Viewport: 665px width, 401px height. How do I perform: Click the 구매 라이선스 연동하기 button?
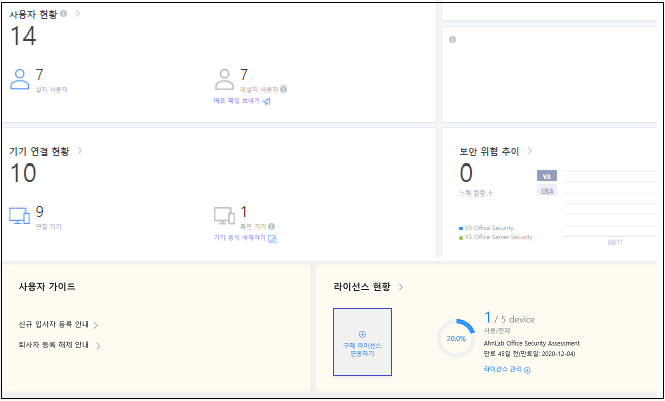point(362,342)
